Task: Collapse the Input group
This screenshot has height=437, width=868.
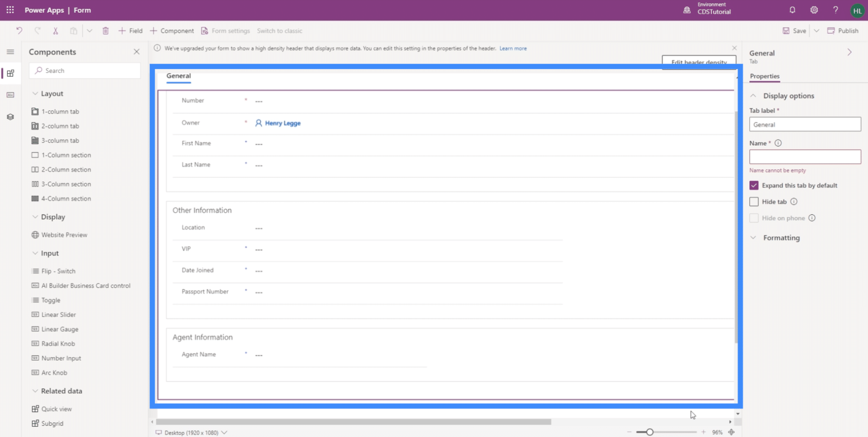Action: (x=35, y=253)
